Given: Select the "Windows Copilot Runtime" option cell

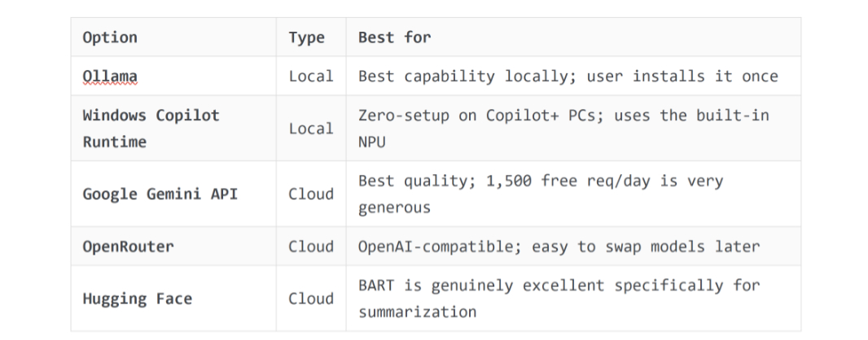Looking at the screenshot, I should click(x=151, y=129).
